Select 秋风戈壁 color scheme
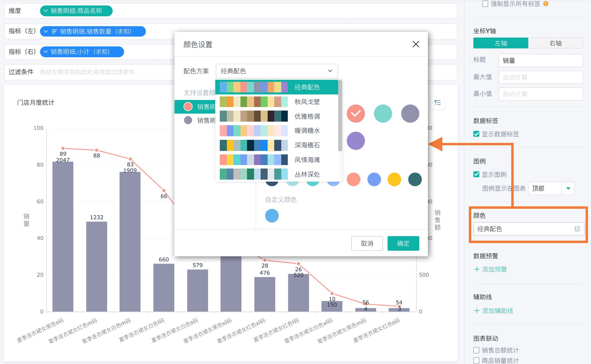Viewport: 591px width, 364px height. 279,101
